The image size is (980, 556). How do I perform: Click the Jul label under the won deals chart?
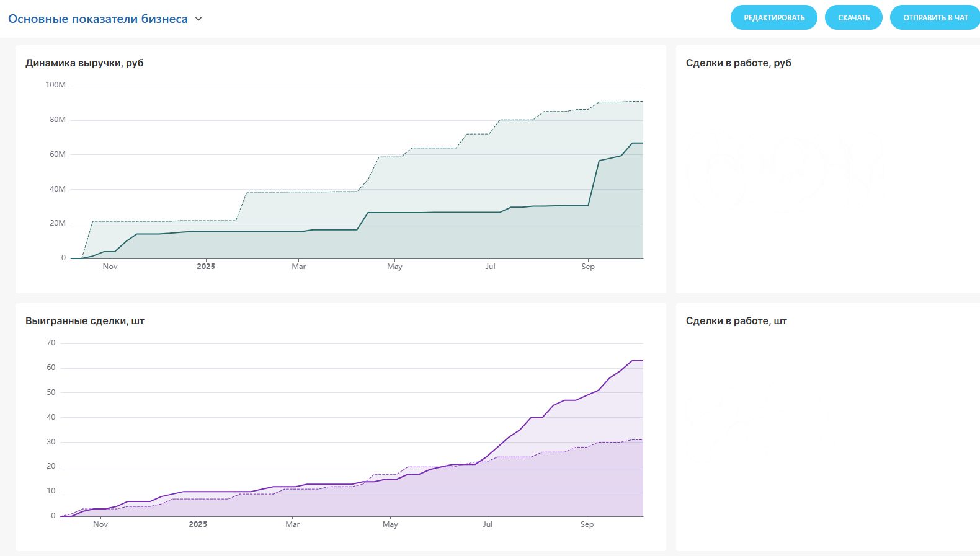[488, 524]
